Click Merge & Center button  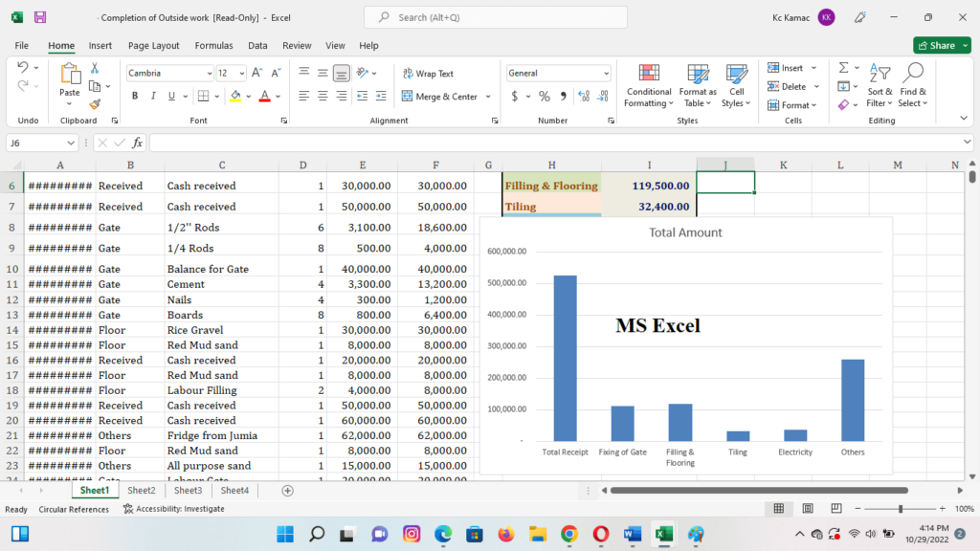coord(439,97)
